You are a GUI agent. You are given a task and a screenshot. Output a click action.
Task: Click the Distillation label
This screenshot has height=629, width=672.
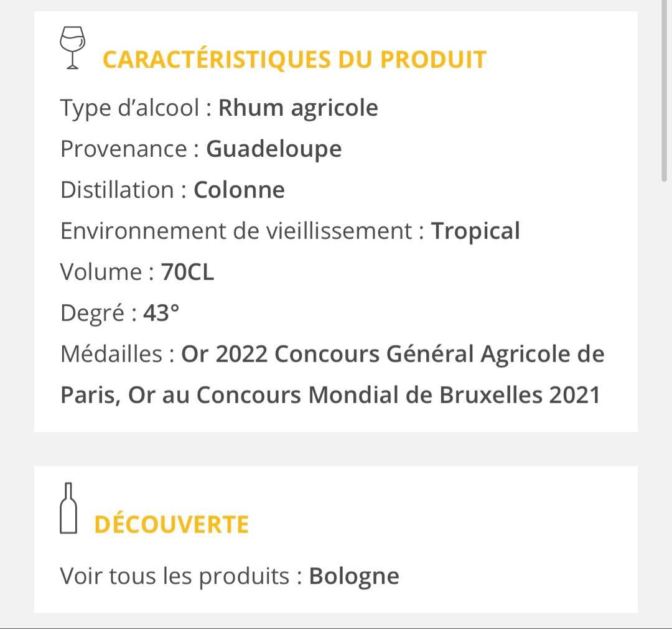point(118,190)
